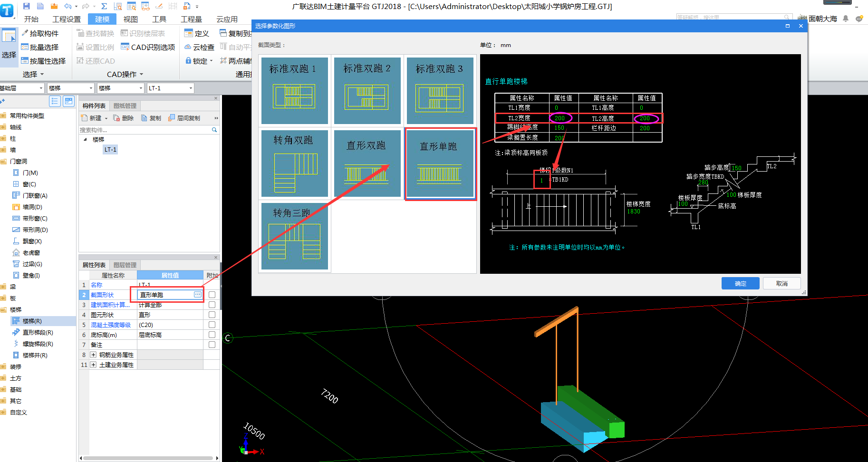
Task: Select the 直形双跑 section thumbnail
Action: 367,163
